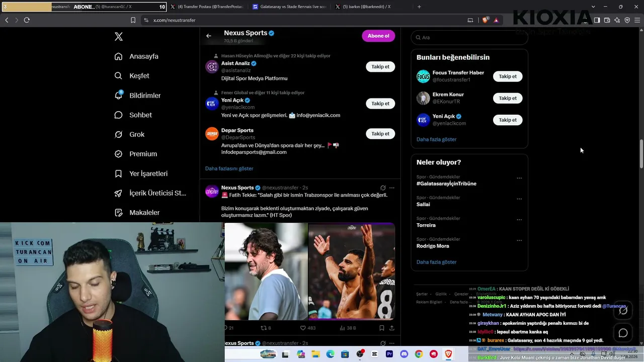Click the Grok icon on Fatih Tekke tweet

[383, 188]
